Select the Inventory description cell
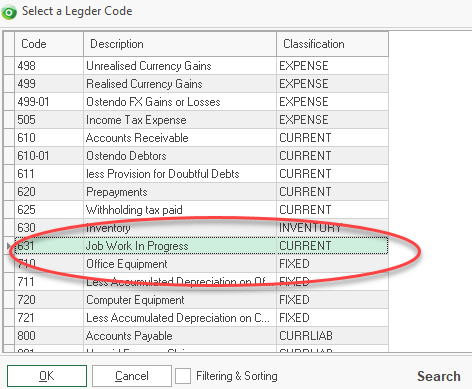The image size is (472, 389). pos(180,228)
